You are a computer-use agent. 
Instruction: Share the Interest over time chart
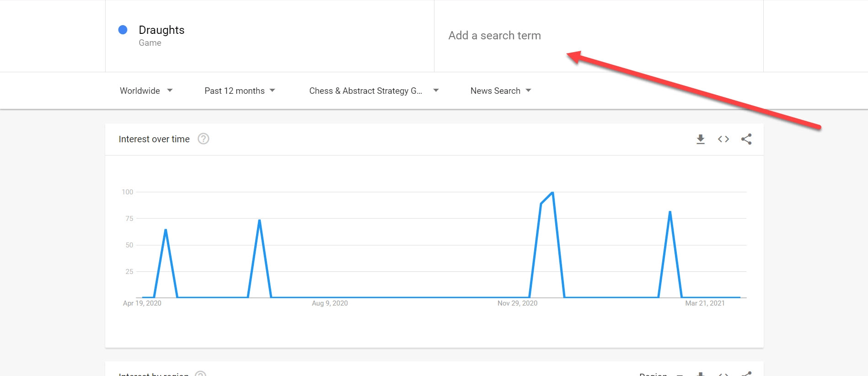pos(746,139)
